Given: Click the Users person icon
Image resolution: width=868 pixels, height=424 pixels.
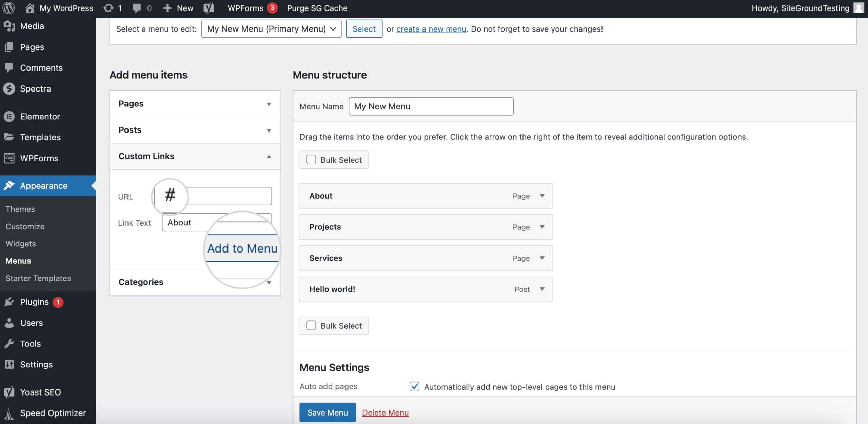Looking at the screenshot, I should (x=9, y=323).
